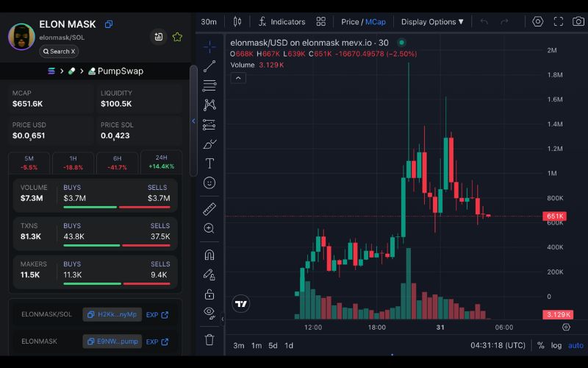Viewport: 588px width, 368px height.
Task: Hide all drawings with eye icon
Action: click(209, 313)
